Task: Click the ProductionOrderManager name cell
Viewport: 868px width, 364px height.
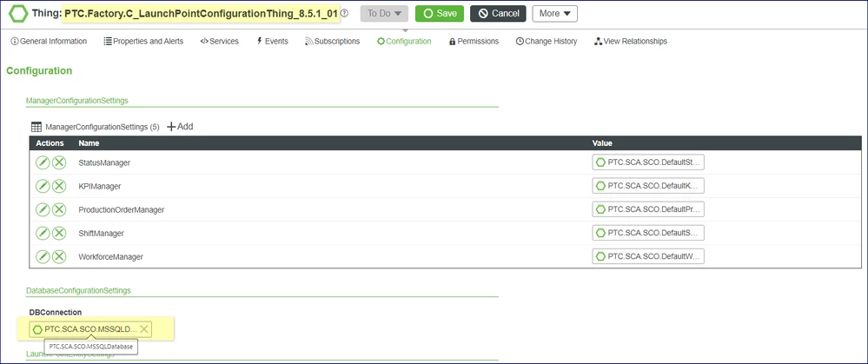Action: [122, 209]
